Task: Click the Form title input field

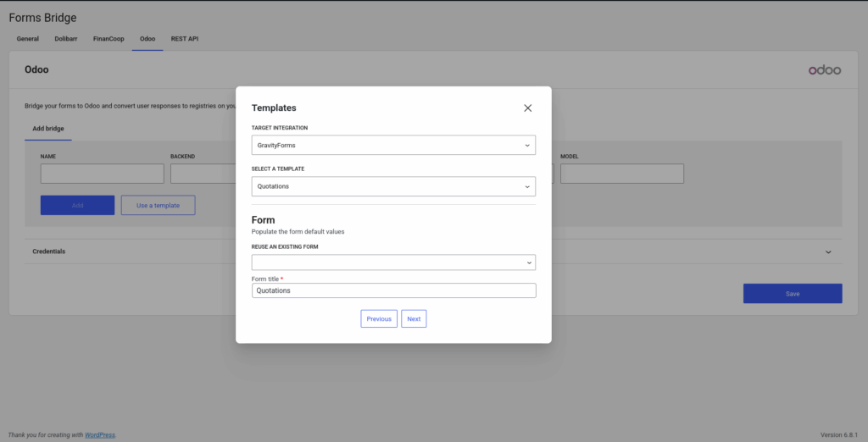Action: 393,290
